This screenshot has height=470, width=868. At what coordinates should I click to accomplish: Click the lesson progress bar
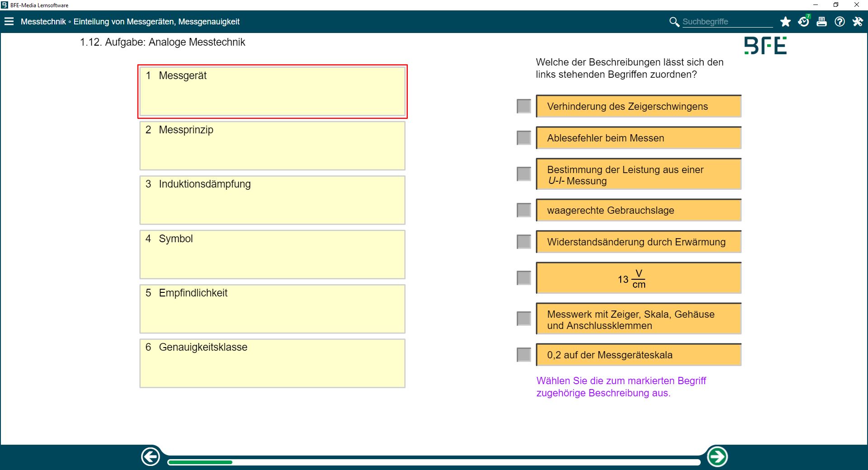[x=433, y=462]
